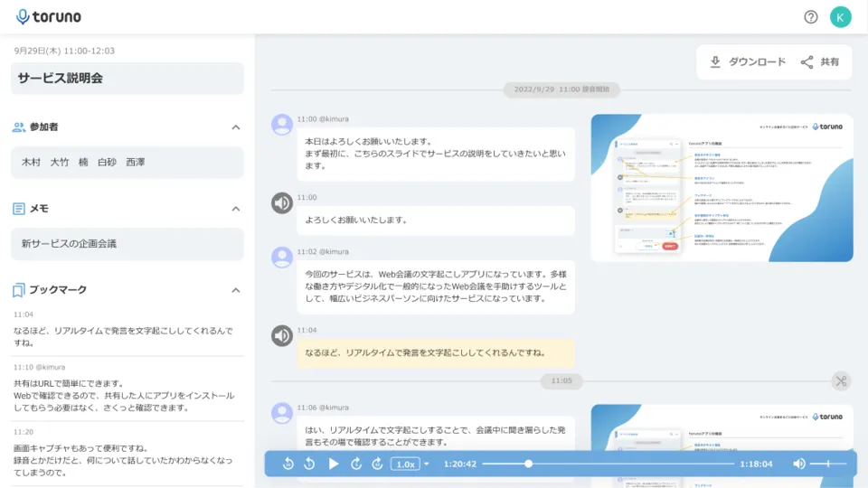Collapse the メモ section
The width and height of the screenshot is (868, 488).
point(236,209)
